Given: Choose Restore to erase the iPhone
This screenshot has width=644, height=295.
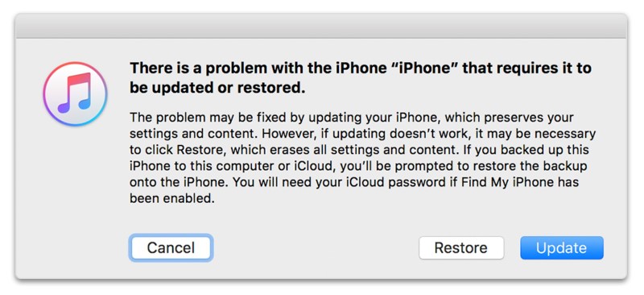Looking at the screenshot, I should click(x=460, y=247).
